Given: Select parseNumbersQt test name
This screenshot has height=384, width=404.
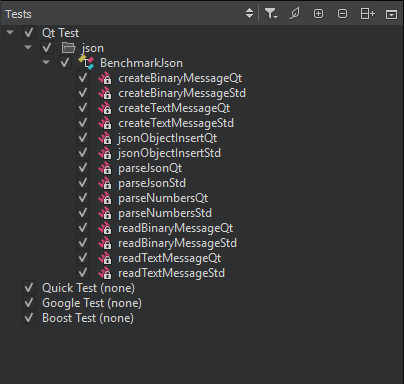Looking at the screenshot, I should (163, 198).
